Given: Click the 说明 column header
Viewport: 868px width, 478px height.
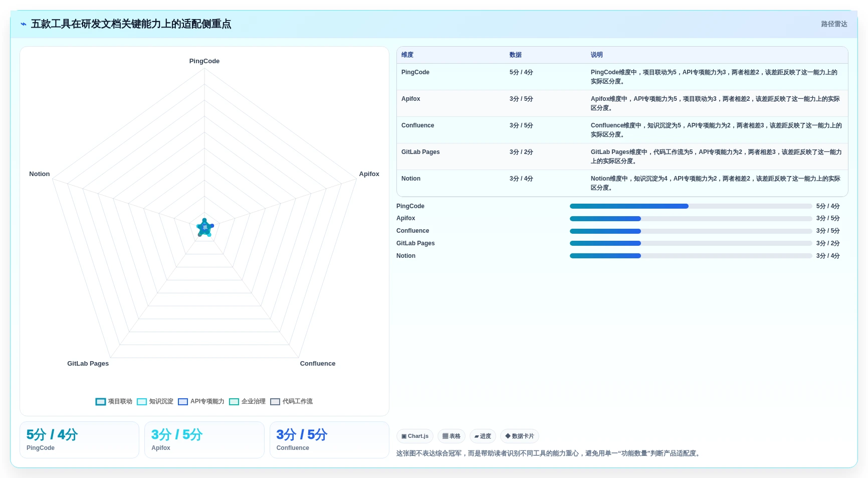Looking at the screenshot, I should (596, 55).
